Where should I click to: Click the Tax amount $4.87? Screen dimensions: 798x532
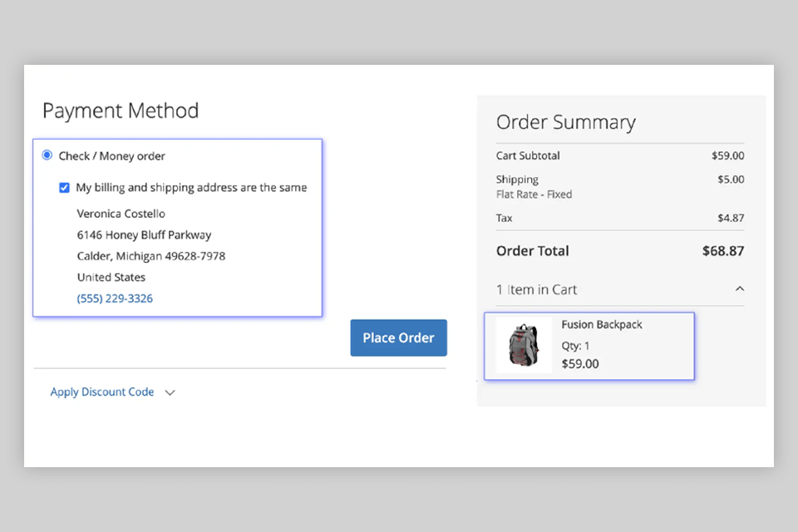(x=731, y=218)
